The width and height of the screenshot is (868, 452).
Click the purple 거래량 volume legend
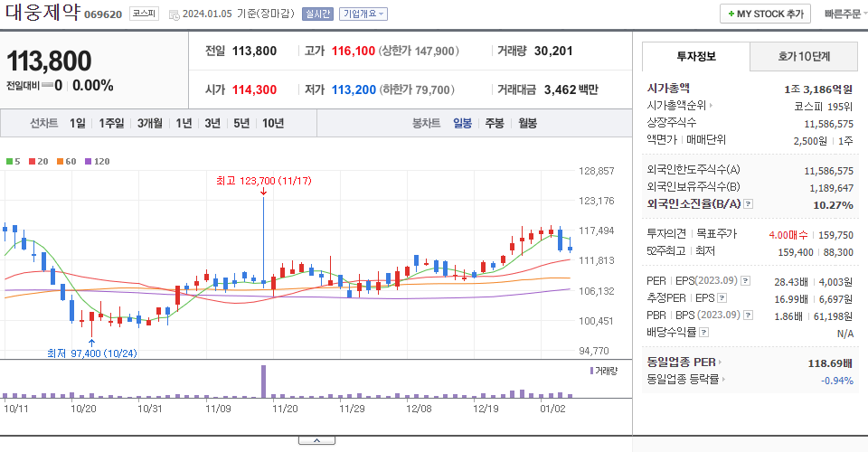[x=603, y=371]
